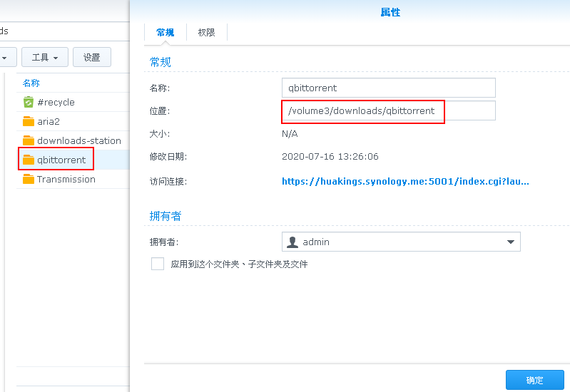This screenshot has width=570, height=392.
Task: Confirm with the 确定 button
Action: click(535, 380)
